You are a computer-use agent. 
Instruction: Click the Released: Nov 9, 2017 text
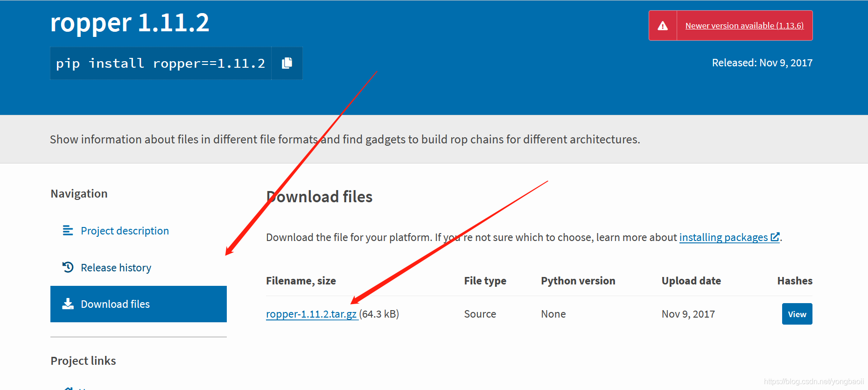tap(762, 63)
